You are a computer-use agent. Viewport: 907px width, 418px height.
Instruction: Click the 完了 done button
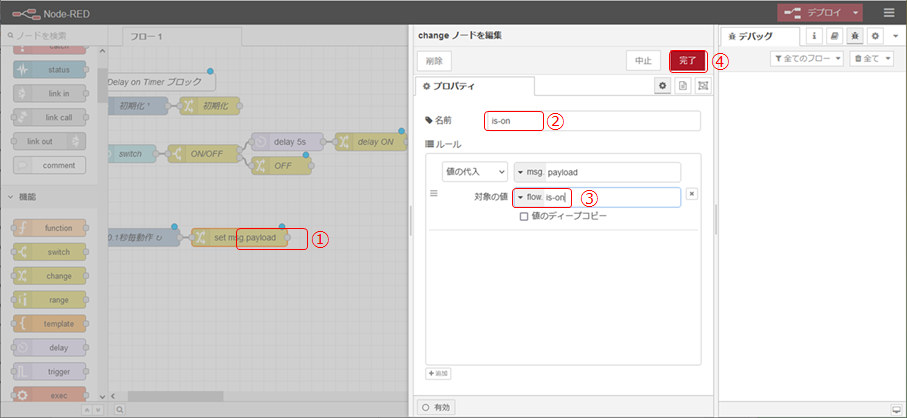pyautogui.click(x=687, y=60)
